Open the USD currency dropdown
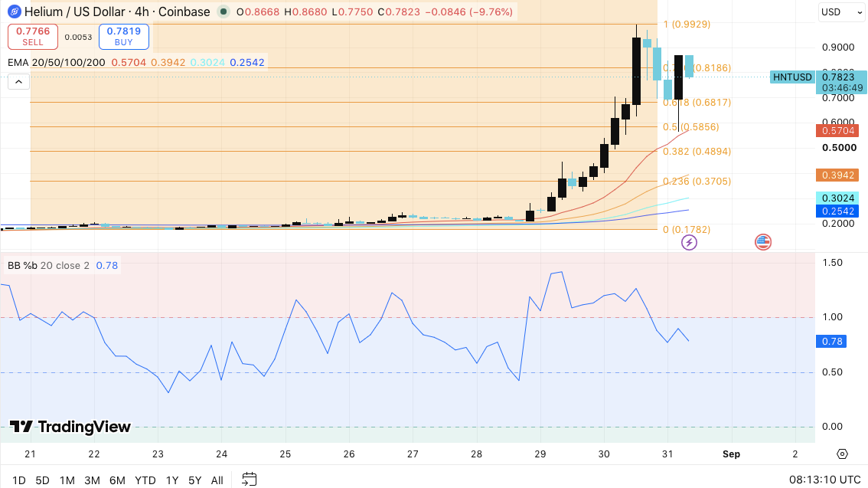This screenshot has height=488, width=868. click(841, 11)
